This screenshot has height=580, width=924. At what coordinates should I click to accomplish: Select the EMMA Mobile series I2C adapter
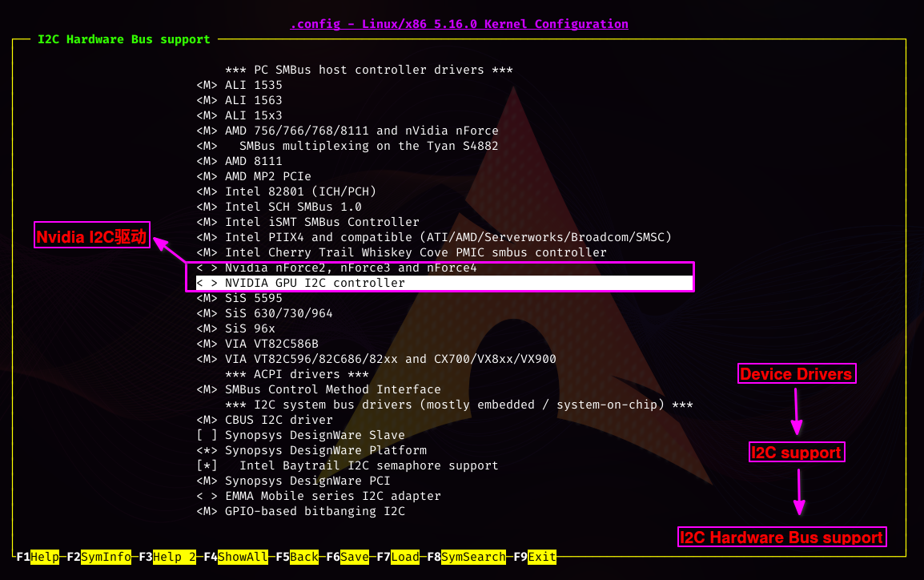332,496
